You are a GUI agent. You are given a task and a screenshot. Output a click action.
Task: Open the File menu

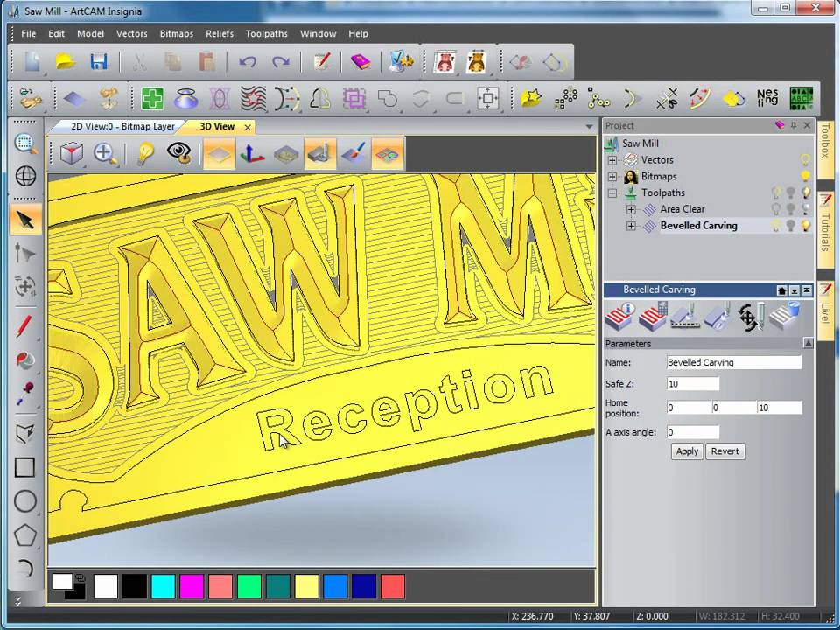point(28,33)
